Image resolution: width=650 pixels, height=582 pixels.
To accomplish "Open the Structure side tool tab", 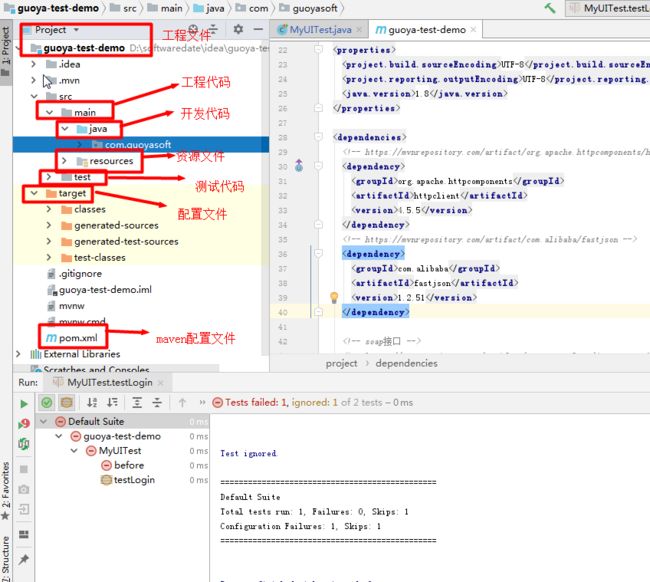I will [5, 559].
